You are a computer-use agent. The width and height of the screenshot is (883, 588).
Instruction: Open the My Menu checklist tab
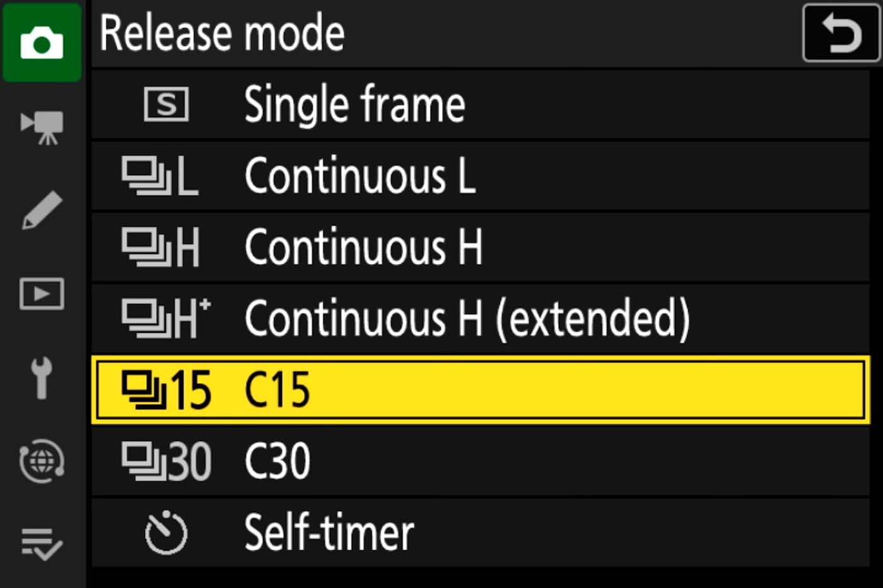click(42, 544)
